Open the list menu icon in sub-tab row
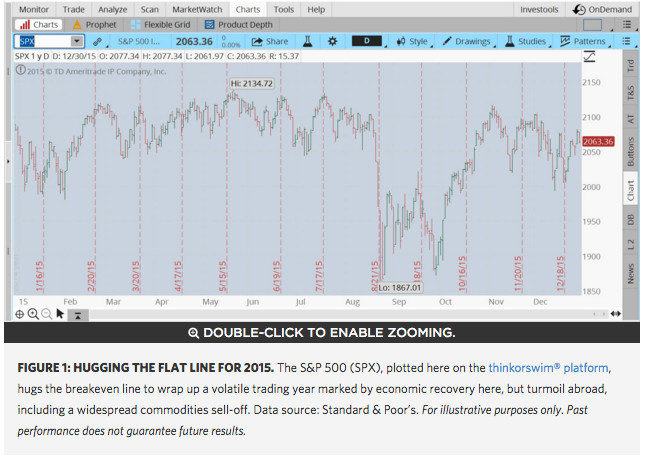This screenshot has width=646, height=458. point(627,25)
